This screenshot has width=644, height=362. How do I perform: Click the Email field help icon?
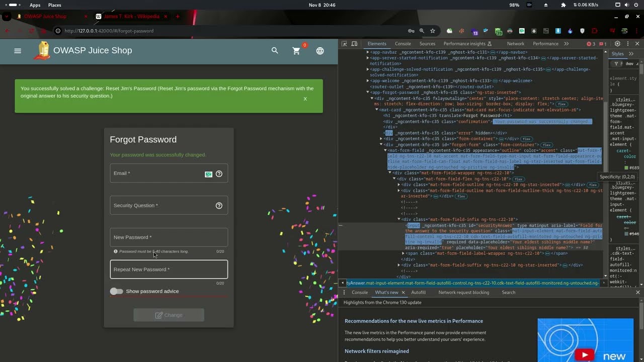click(219, 174)
